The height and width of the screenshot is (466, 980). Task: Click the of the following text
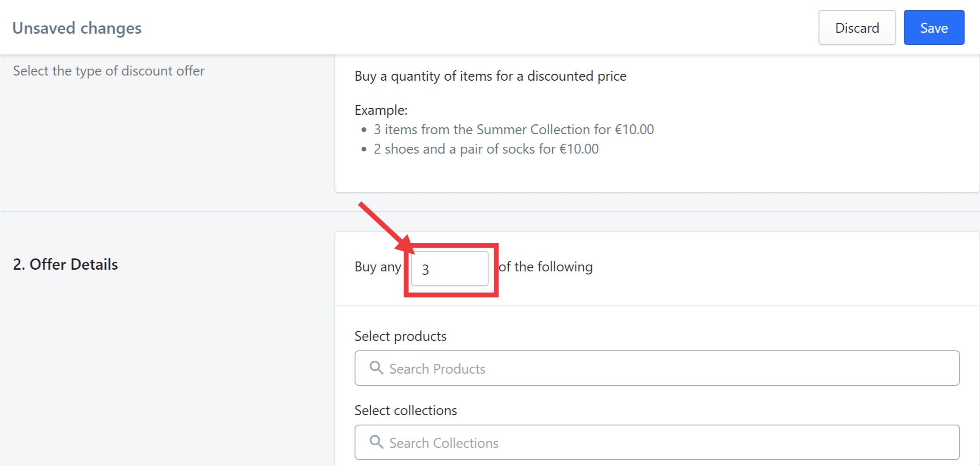pyautogui.click(x=545, y=267)
